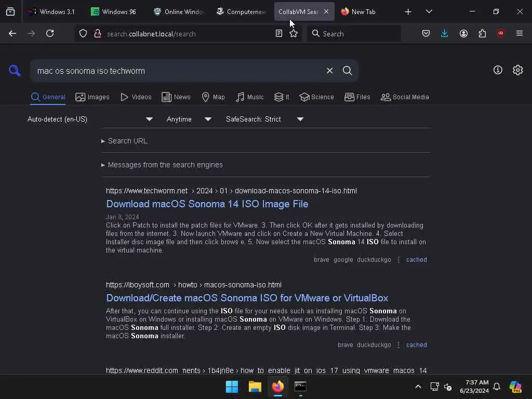Open techworm result options dots
The image size is (532, 399).
pos(398,260)
